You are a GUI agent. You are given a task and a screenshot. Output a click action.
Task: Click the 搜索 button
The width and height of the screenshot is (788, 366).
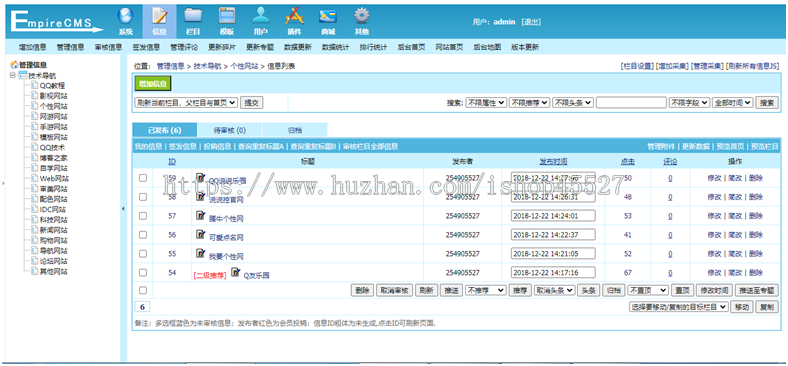point(767,103)
